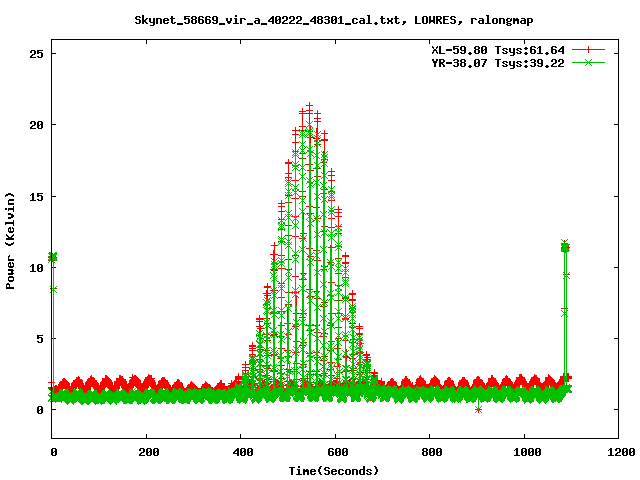Click the green YR legend line sample

(588, 62)
